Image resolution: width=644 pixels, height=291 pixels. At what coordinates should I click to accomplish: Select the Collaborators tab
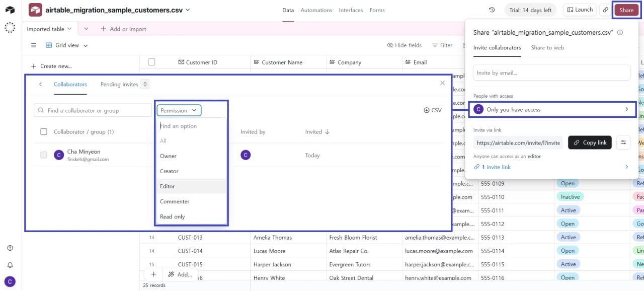point(70,84)
